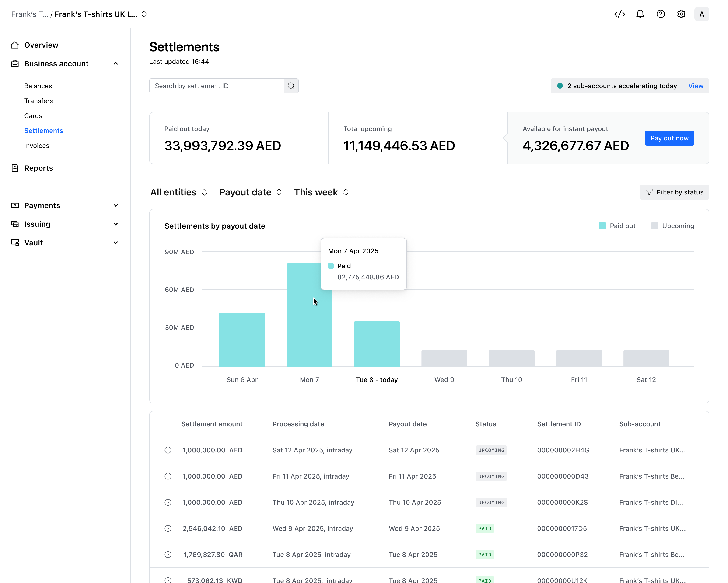Click the Search by settlement ID field
Viewport: 728px width, 583px height.
[217, 86]
